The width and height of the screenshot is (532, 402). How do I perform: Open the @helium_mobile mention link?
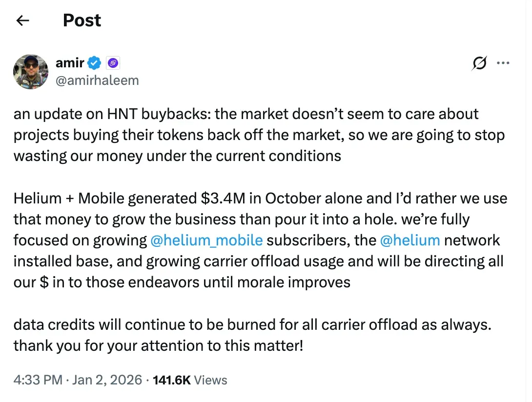(207, 240)
